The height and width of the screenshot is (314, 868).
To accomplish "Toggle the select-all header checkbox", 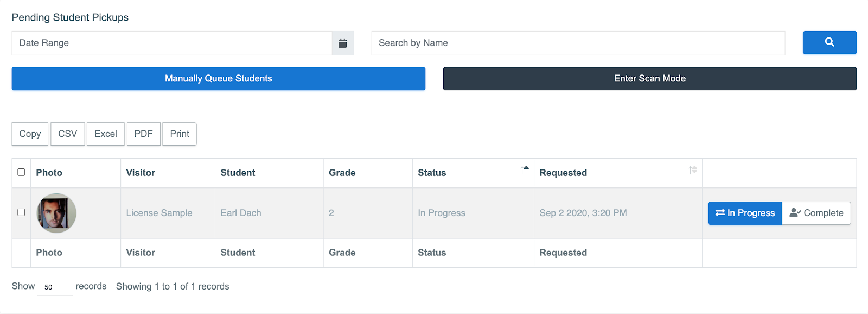I will (x=21, y=172).
